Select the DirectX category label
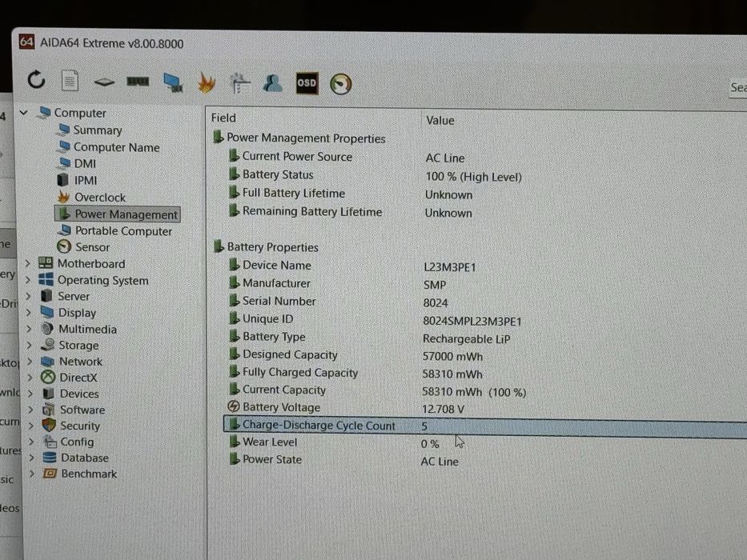This screenshot has height=560, width=747. pyautogui.click(x=78, y=378)
